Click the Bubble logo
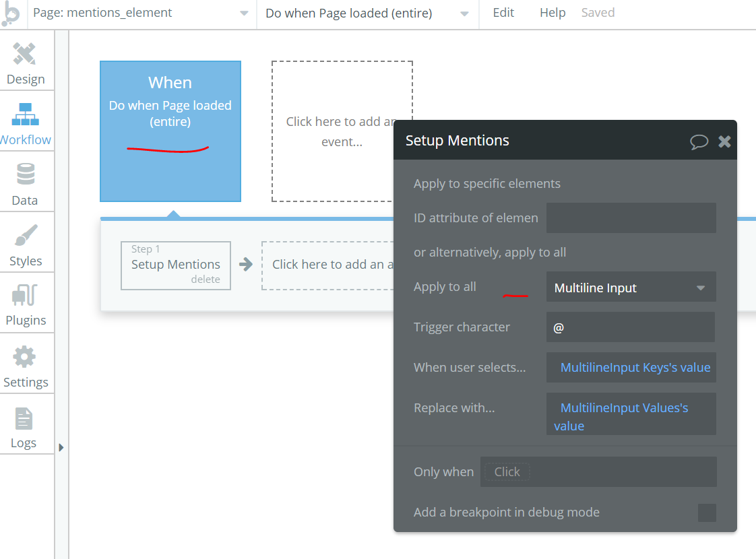 13,13
